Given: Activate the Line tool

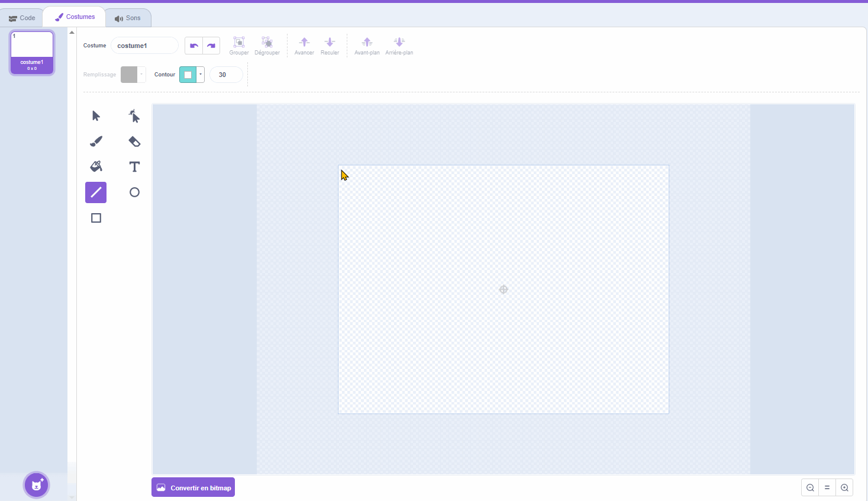Looking at the screenshot, I should [x=96, y=192].
